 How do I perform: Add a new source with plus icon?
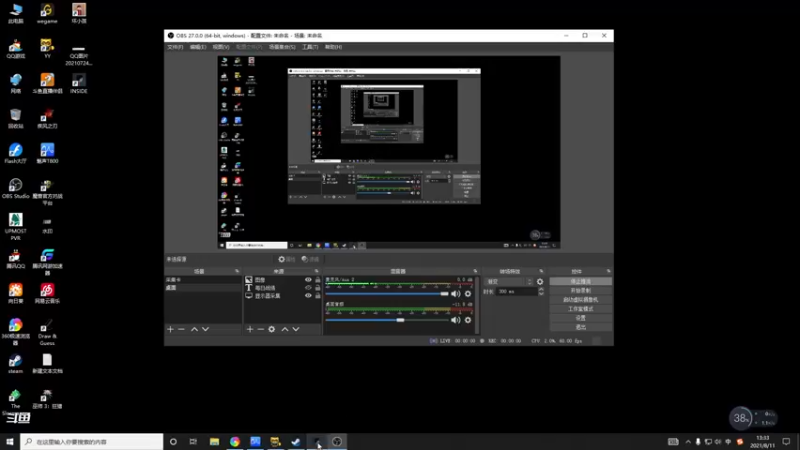[x=250, y=330]
